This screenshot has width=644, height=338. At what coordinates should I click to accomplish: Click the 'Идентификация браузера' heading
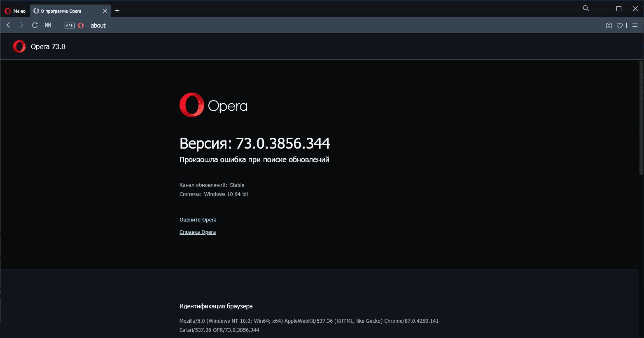coord(216,306)
